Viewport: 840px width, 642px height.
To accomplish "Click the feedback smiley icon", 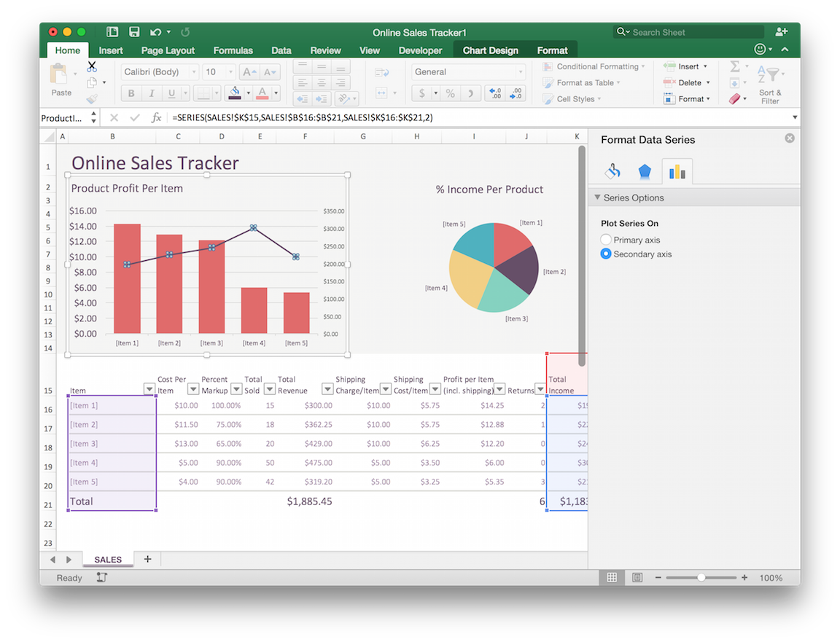I will 760,50.
